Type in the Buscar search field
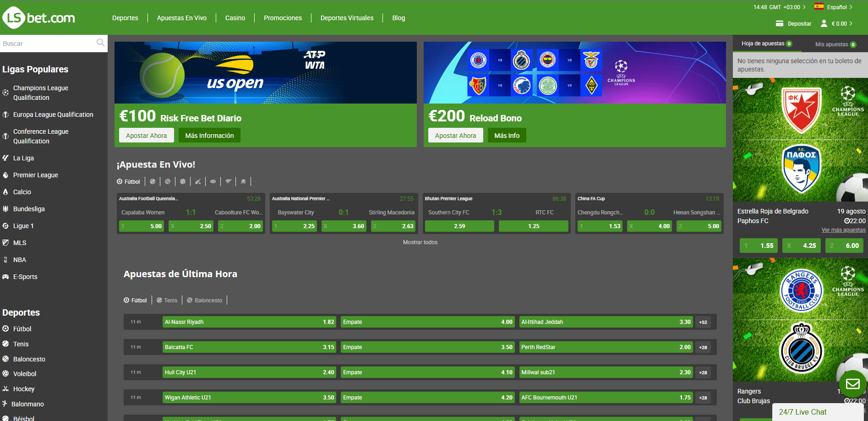 (46, 43)
